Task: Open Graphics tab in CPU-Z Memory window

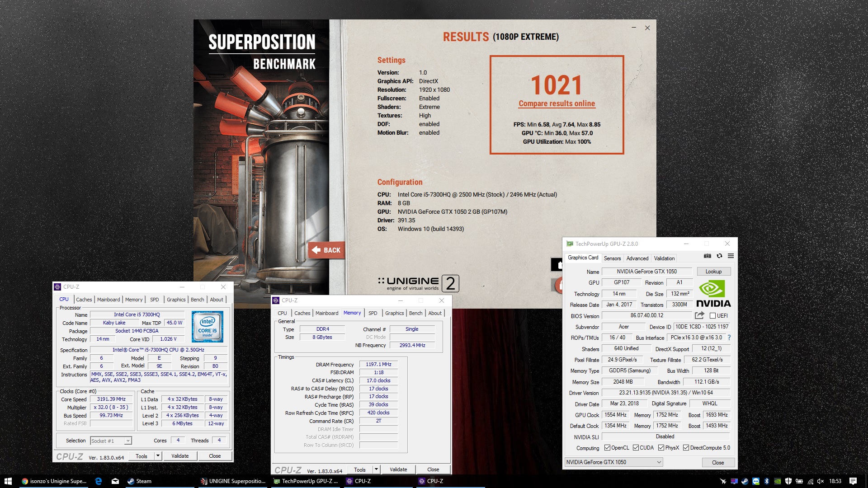Action: coord(395,313)
